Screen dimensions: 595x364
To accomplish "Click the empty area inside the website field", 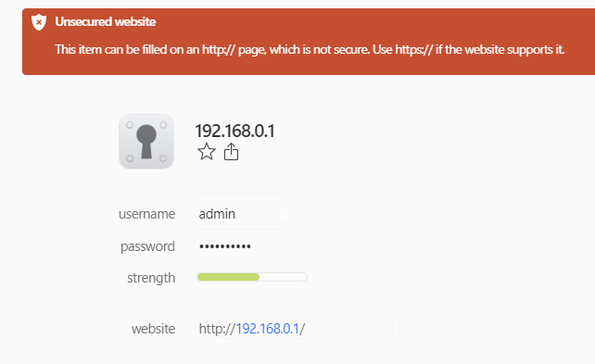I will coord(351,328).
